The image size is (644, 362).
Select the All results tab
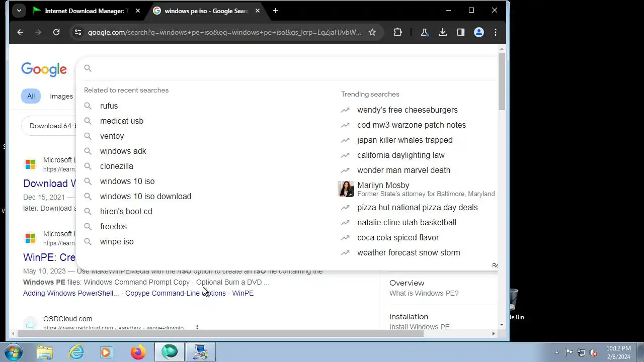coord(31,96)
